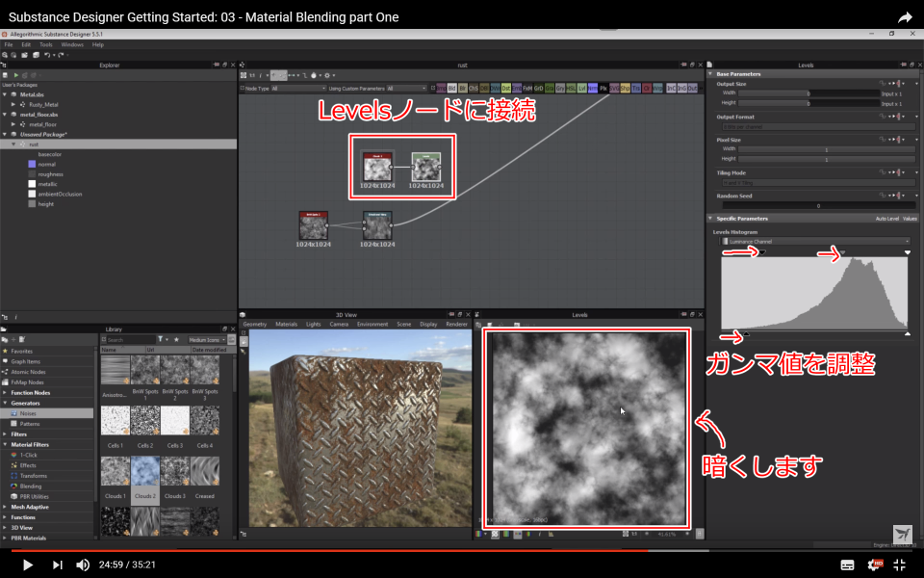The image size is (924, 578).
Task: Click the Random Seed value field
Action: click(x=818, y=205)
